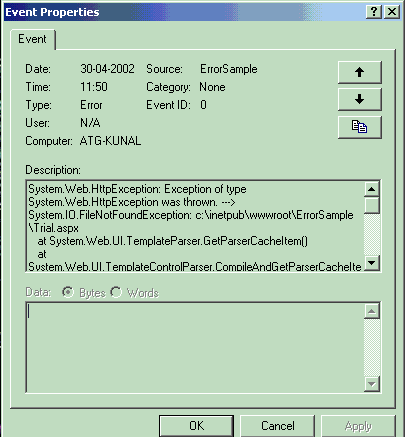Click the FileNotFoundException line in the description
405x437 pixels.
pos(191,215)
